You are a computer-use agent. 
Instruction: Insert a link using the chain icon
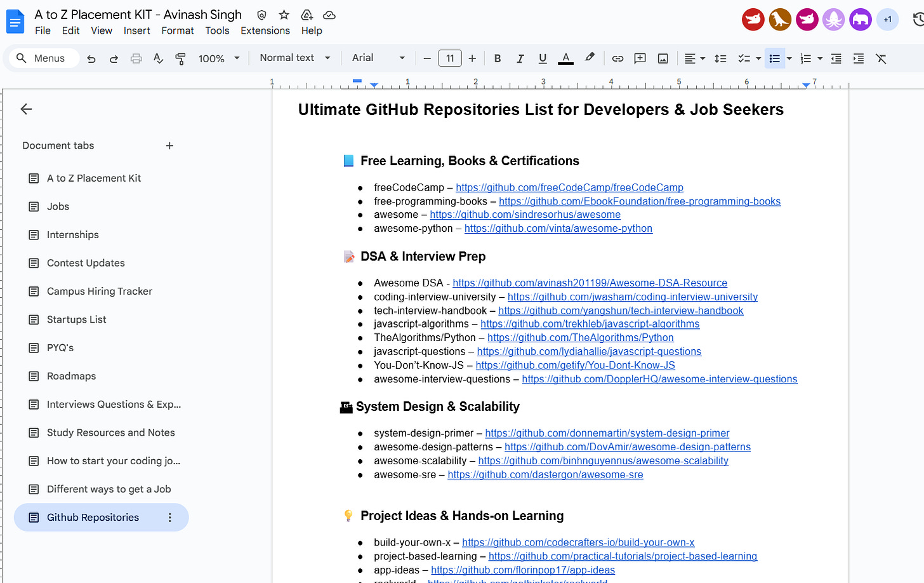[617, 58]
